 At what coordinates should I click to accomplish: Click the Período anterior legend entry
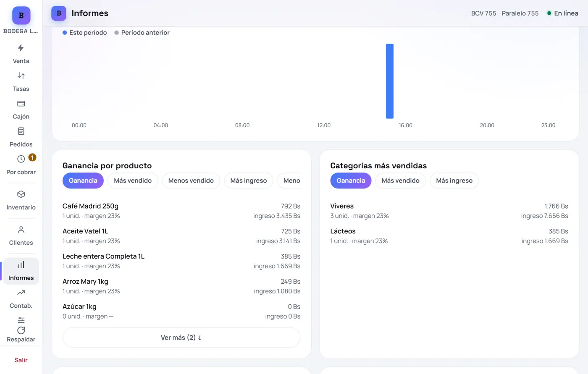coord(142,33)
